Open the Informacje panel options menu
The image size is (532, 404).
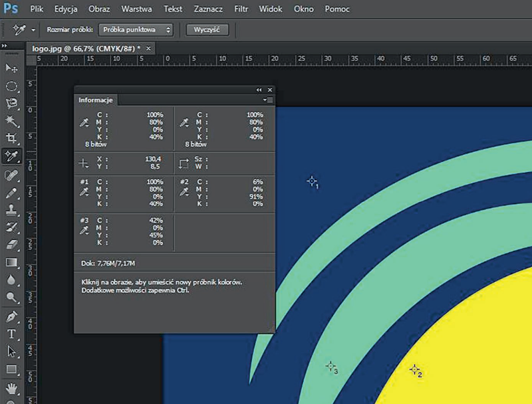point(267,100)
